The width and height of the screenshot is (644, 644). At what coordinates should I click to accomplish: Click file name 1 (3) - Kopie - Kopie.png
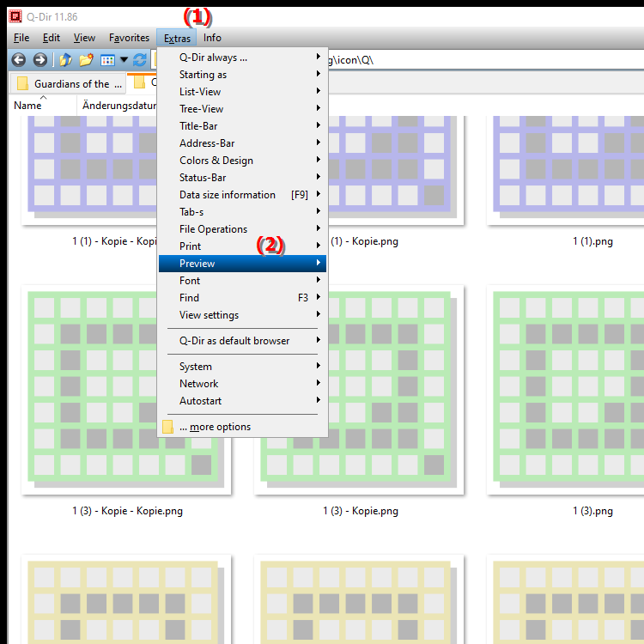127,511
